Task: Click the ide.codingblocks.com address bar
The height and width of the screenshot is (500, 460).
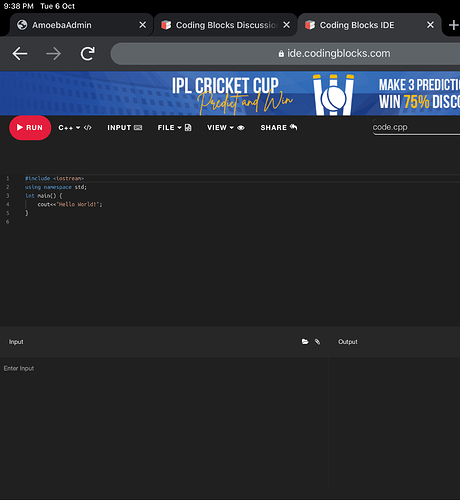Action: pos(285,54)
